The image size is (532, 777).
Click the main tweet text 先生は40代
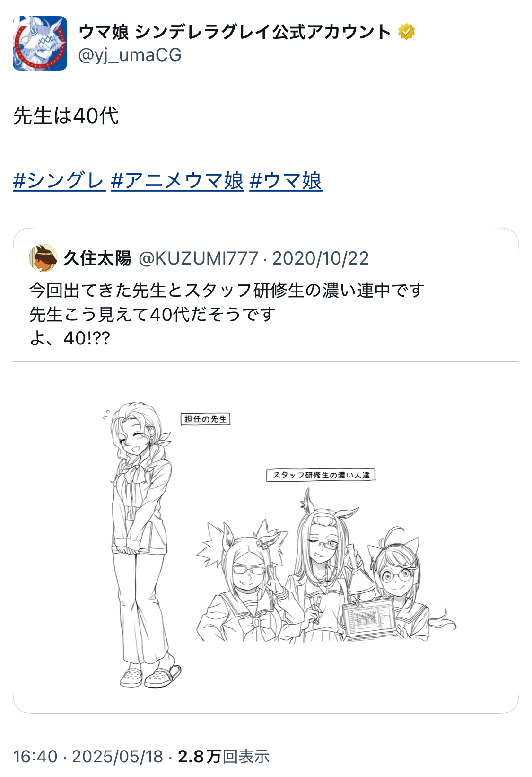pyautogui.click(x=66, y=116)
